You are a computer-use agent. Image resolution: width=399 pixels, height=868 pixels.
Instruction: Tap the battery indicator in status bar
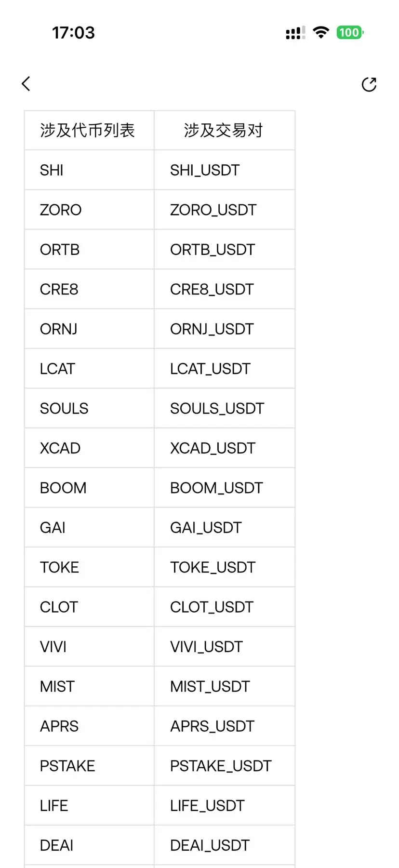tap(350, 33)
